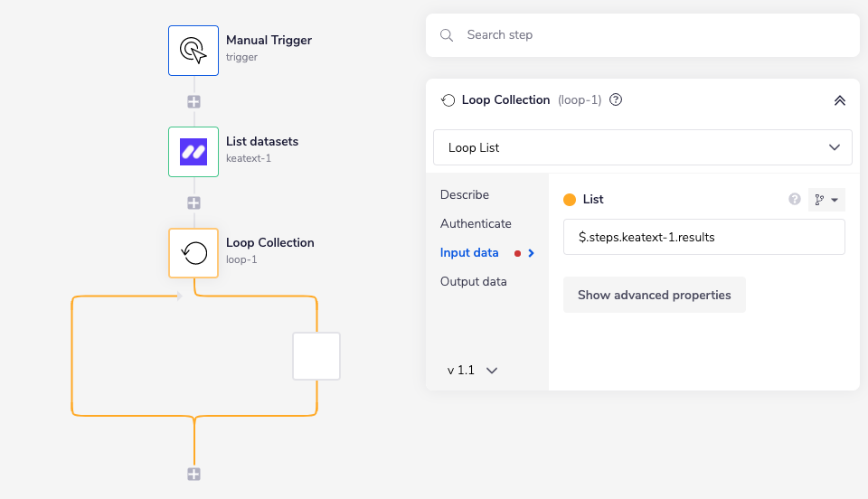Select the List datasets keatext icon

(x=193, y=152)
